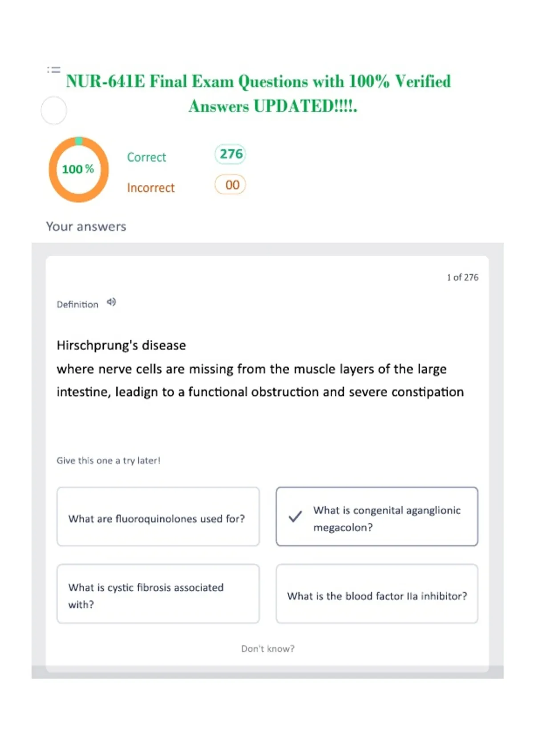Click the list menu icon above the title
Screen dimensions: 534x756
[54, 69]
